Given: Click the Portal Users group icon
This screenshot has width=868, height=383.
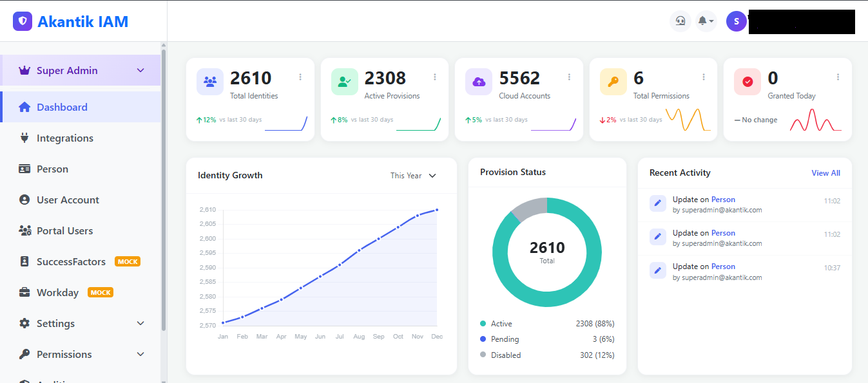Looking at the screenshot, I should coord(25,230).
